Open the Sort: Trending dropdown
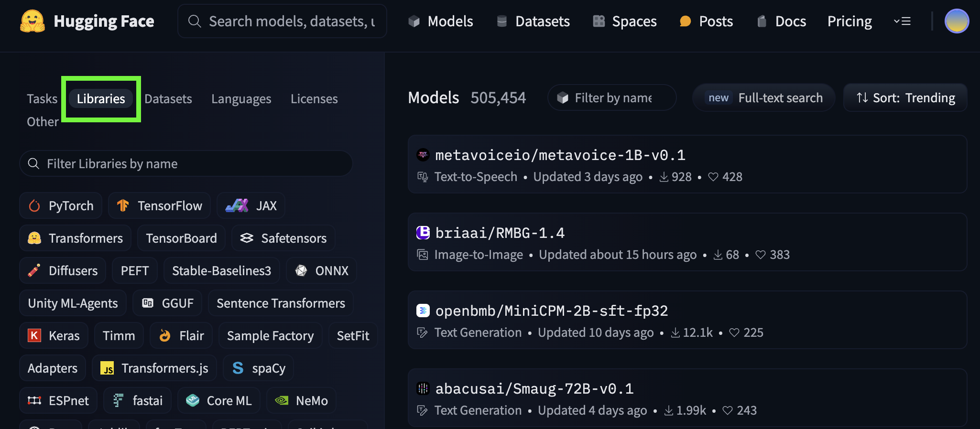Viewport: 980px width, 429px height. 905,98
